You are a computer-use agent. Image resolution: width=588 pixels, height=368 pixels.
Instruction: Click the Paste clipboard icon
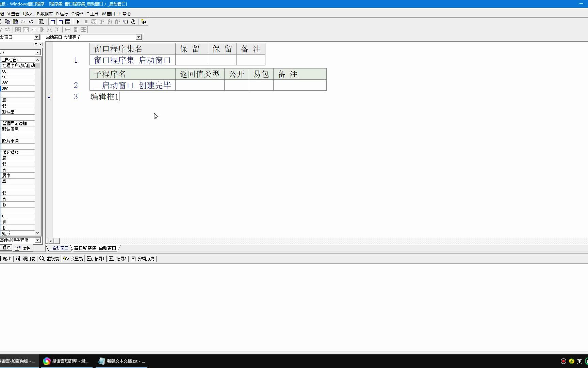(15, 22)
